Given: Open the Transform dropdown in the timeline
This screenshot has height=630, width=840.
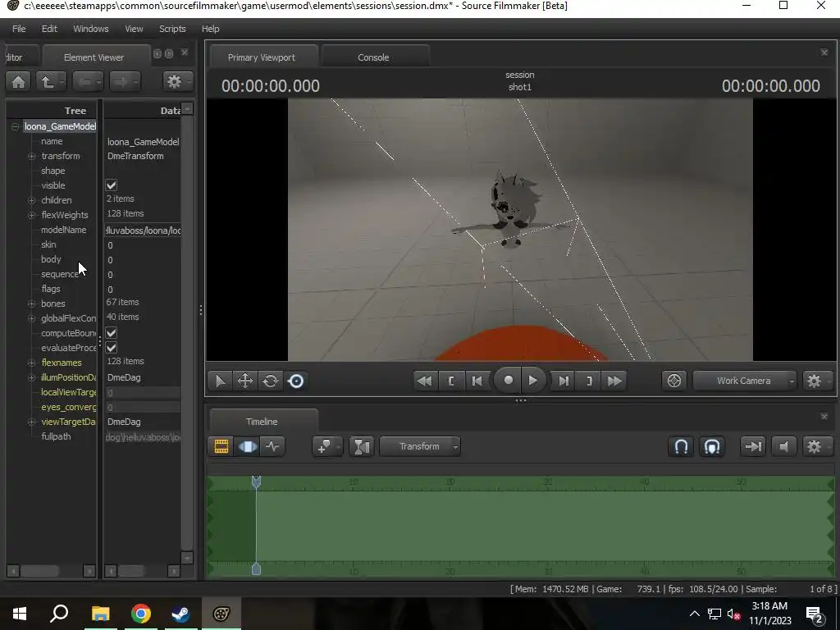Looking at the screenshot, I should coord(420,446).
